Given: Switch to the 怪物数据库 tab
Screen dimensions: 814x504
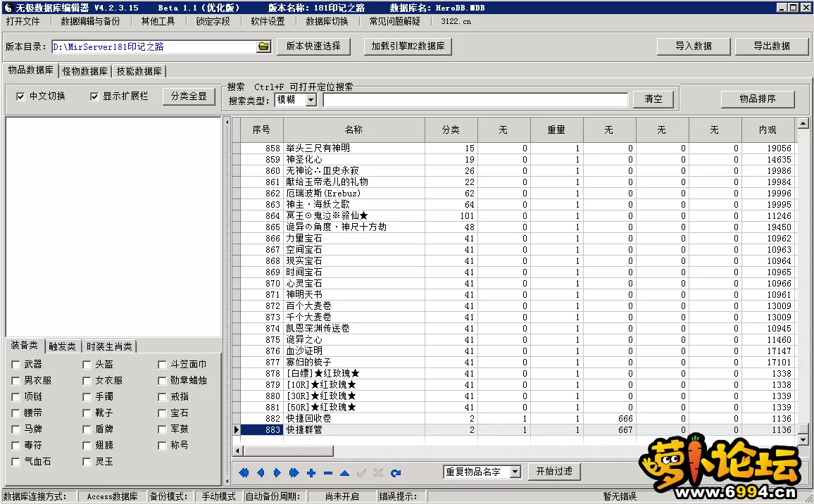Looking at the screenshot, I should pyautogui.click(x=85, y=71).
